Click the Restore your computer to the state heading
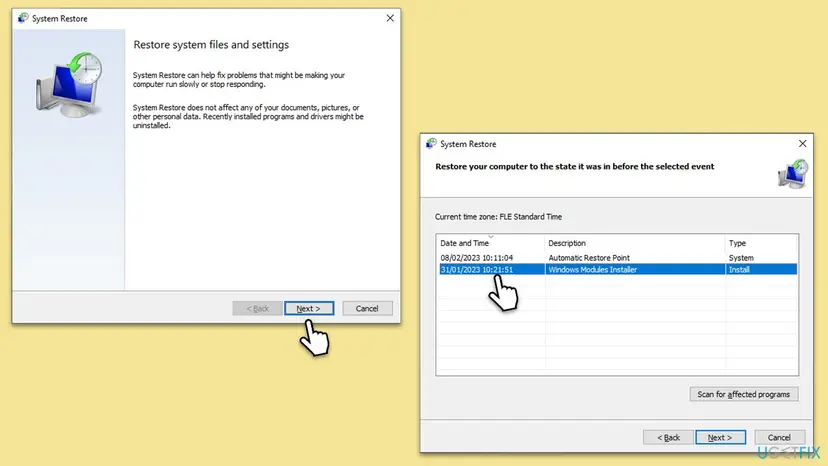The height and width of the screenshot is (466, 828). tap(575, 166)
